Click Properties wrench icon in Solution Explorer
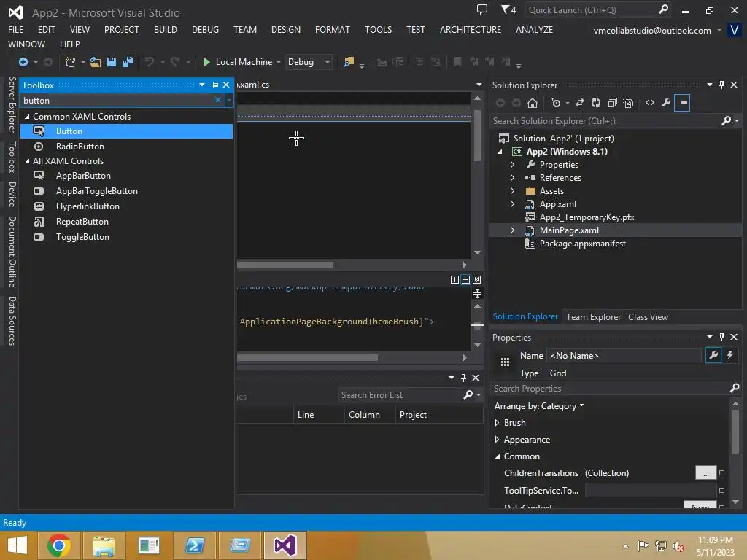747x560 pixels. coord(667,102)
